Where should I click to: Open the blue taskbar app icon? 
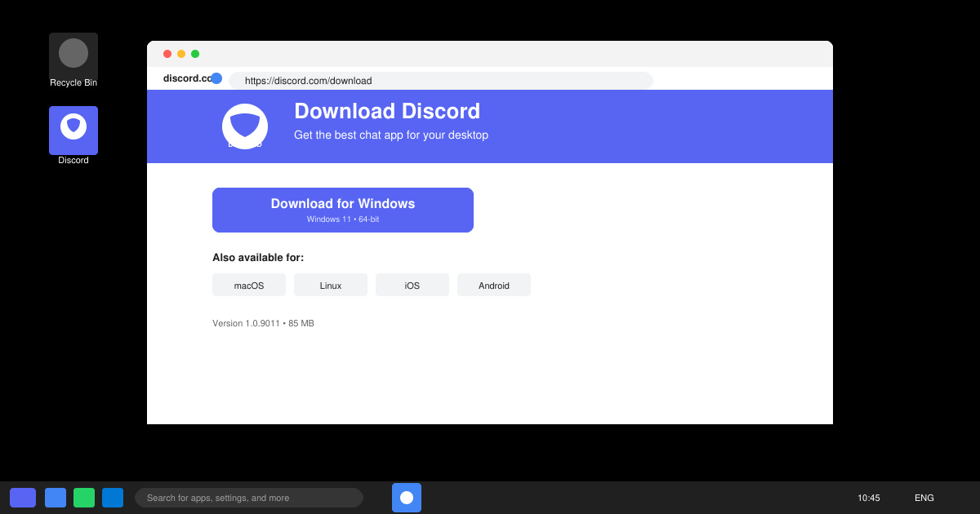click(56, 498)
